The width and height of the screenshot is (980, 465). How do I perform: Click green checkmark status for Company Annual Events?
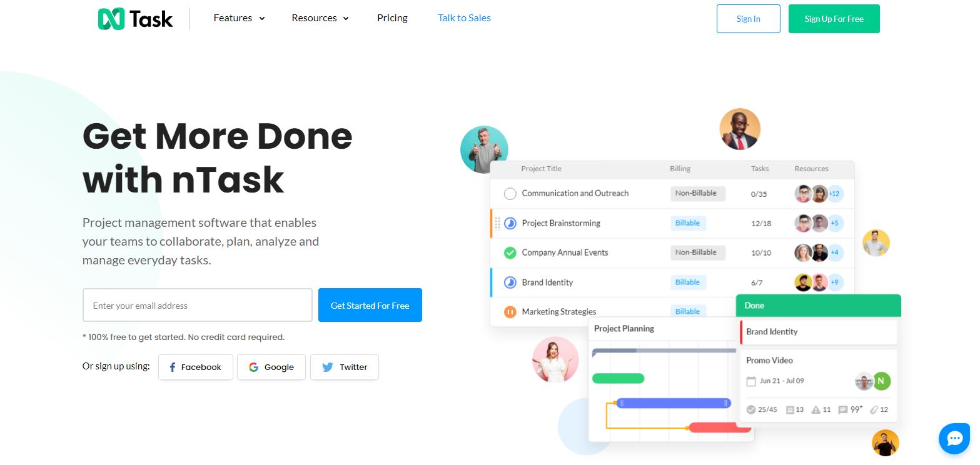(510, 252)
